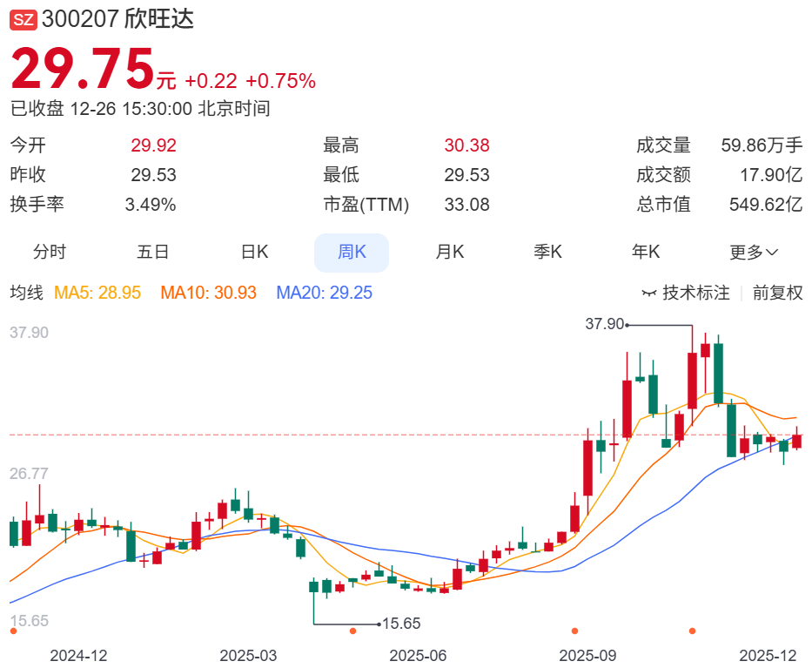Expand the 更多 period dropdown
The height and width of the screenshot is (668, 812).
pos(753,253)
